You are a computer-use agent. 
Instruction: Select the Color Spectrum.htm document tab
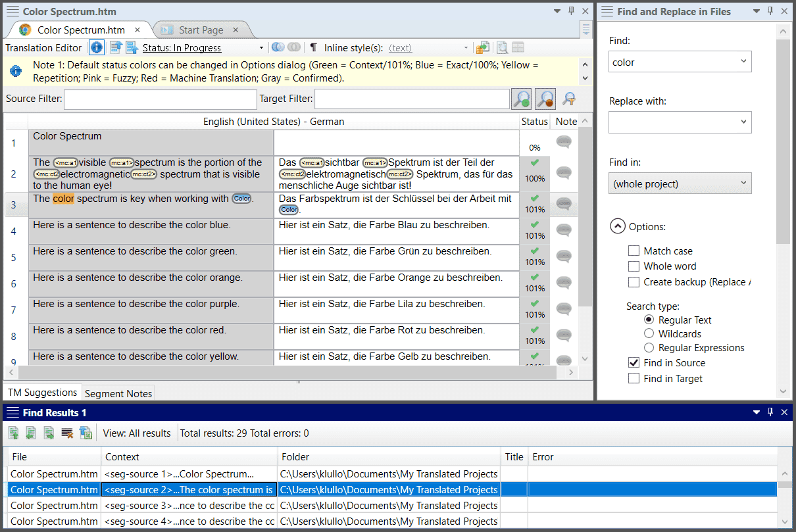[81, 30]
